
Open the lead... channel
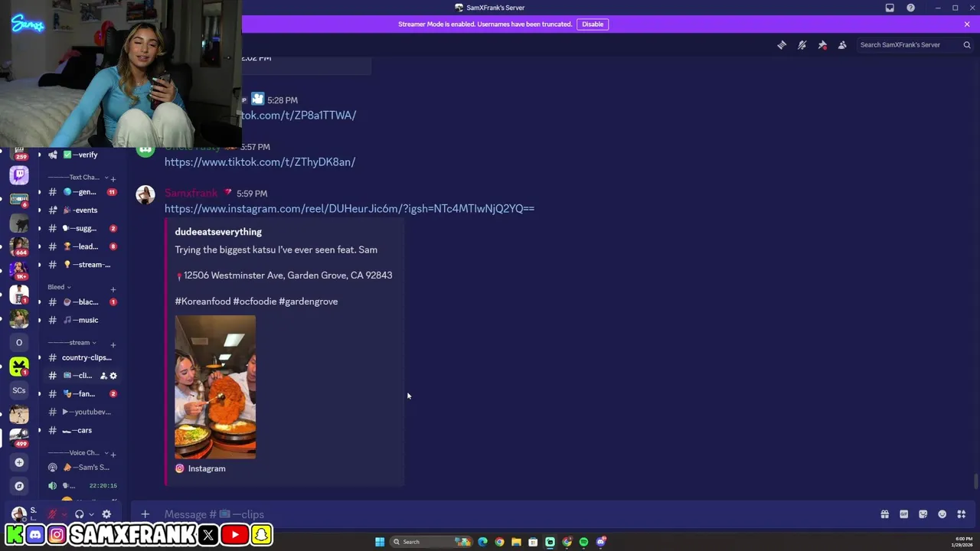pos(83,246)
